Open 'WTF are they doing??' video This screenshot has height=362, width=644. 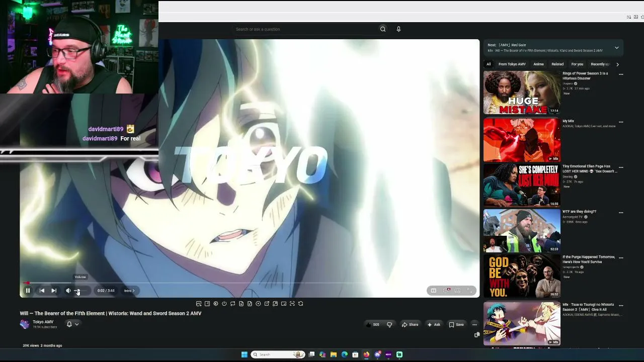pos(579,212)
